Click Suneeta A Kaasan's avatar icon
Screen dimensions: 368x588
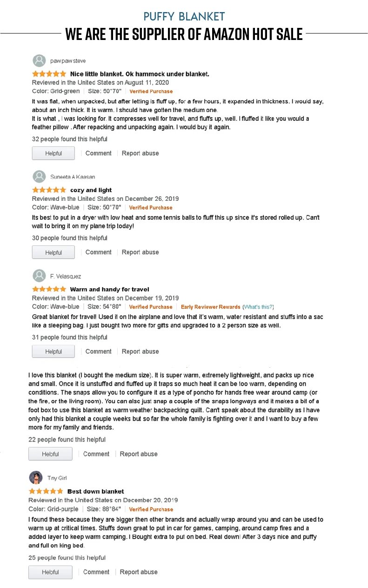coord(39,177)
